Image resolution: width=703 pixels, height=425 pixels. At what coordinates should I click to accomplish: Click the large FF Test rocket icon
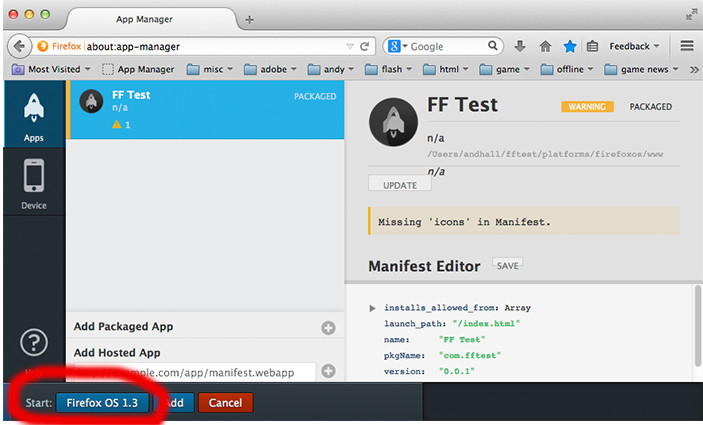[393, 122]
